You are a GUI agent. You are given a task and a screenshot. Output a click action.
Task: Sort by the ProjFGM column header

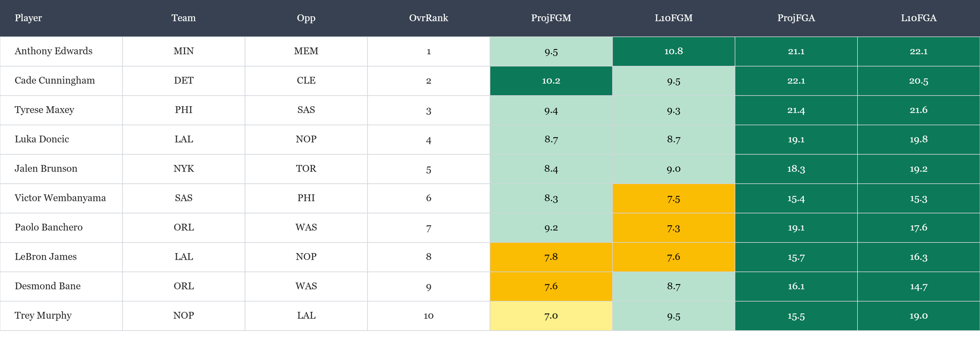click(x=551, y=18)
